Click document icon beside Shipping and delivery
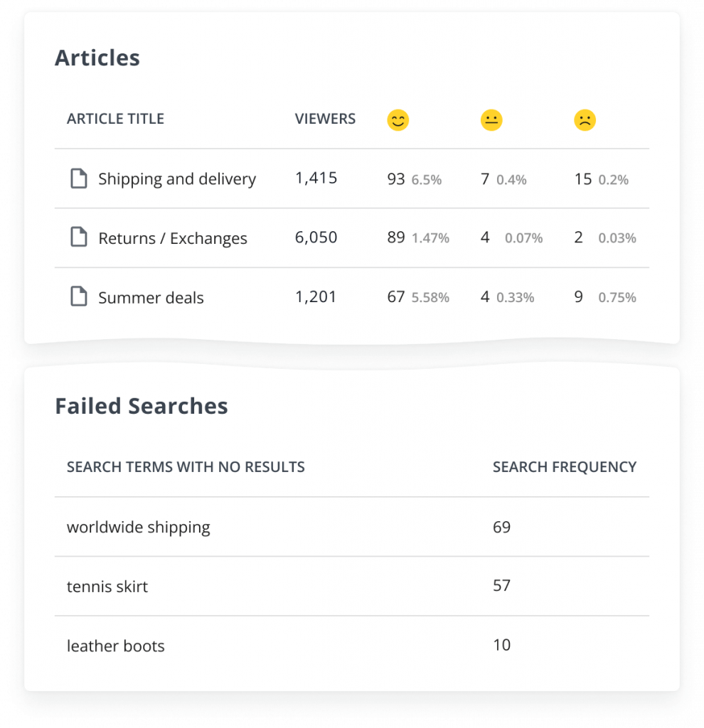This screenshot has width=704, height=728. (78, 178)
